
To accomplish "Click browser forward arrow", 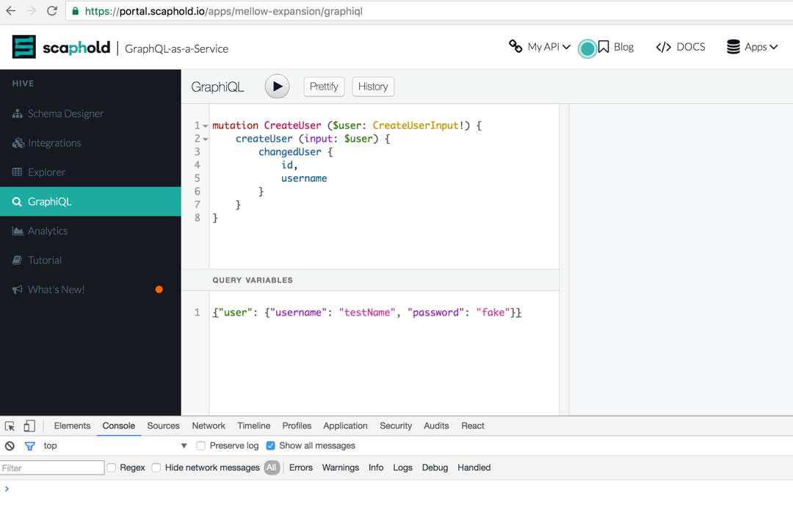I will pos(32,10).
